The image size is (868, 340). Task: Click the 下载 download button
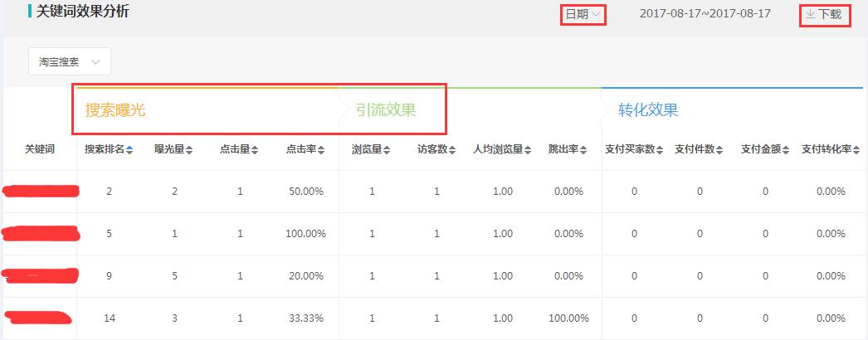tap(824, 14)
